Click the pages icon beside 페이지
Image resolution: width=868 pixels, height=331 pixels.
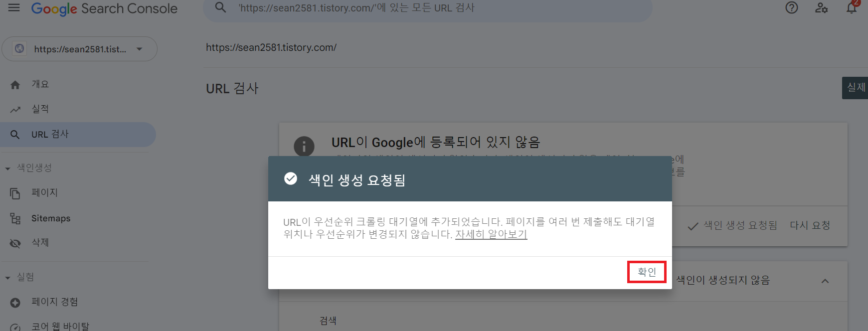pyautogui.click(x=15, y=193)
